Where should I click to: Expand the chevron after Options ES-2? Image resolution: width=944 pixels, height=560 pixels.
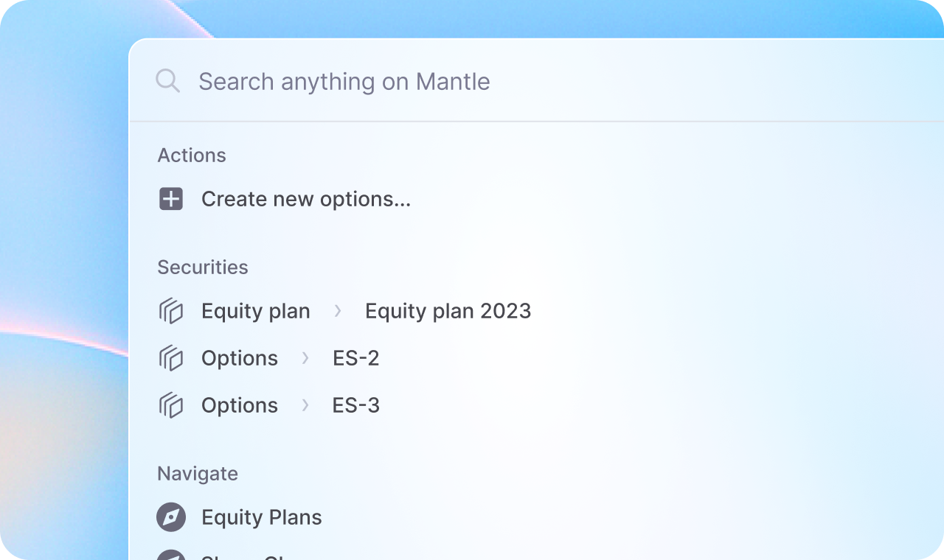click(305, 358)
